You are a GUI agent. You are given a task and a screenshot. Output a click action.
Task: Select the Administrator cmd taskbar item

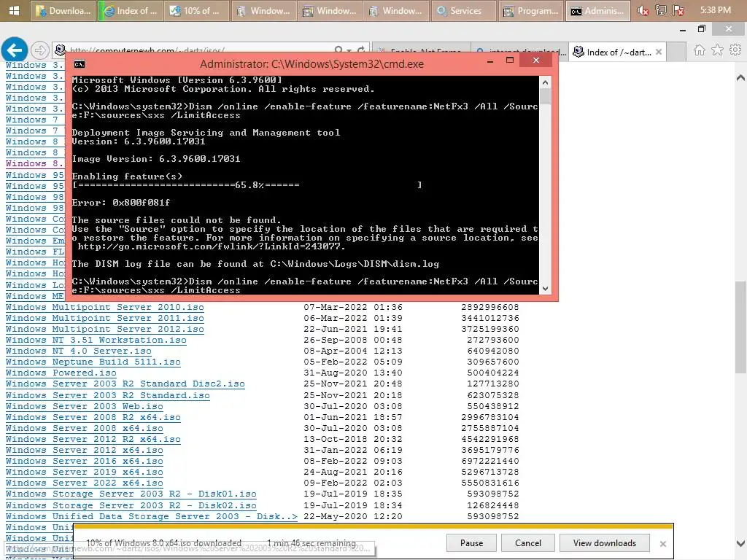[597, 10]
